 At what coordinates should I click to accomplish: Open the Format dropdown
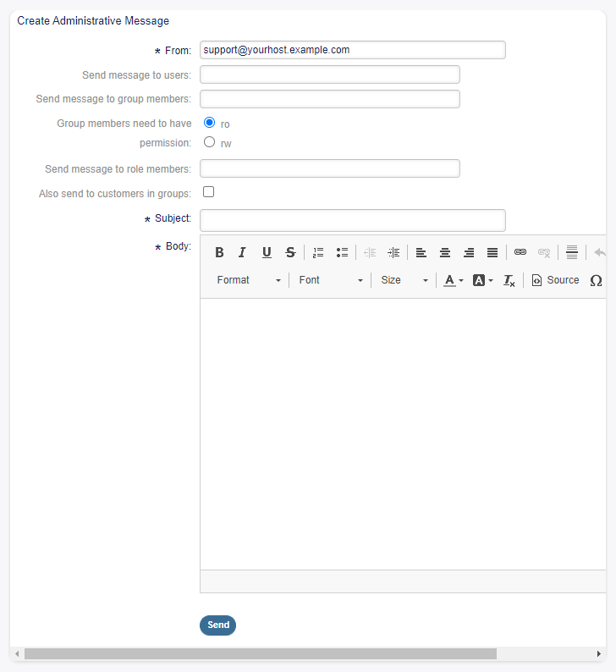249,280
